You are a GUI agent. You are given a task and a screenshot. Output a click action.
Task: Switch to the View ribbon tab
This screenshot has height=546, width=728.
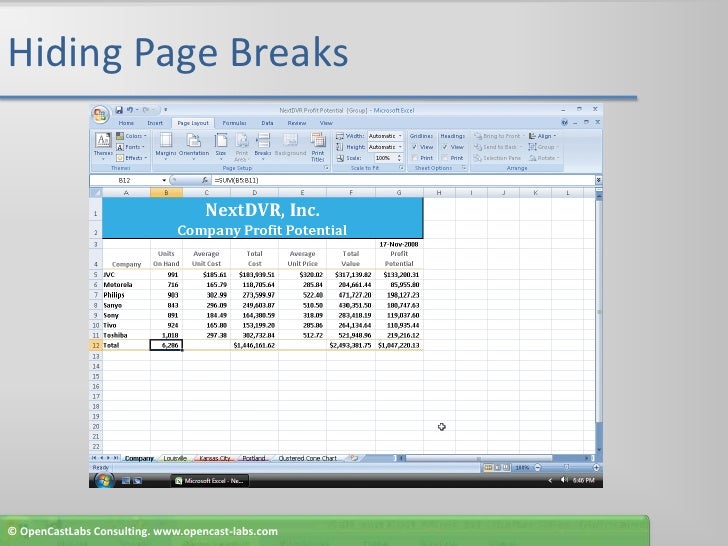tap(326, 123)
